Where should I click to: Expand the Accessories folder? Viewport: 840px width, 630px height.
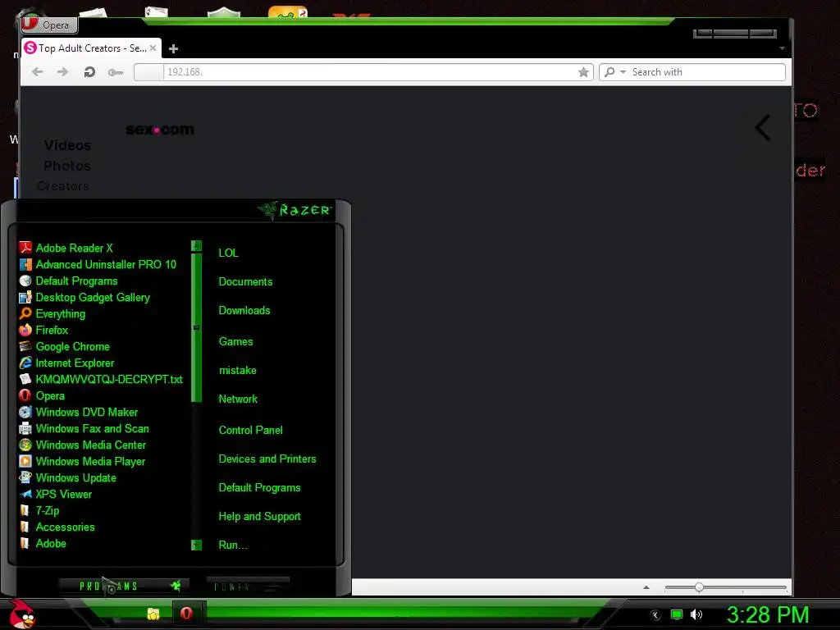click(57, 527)
